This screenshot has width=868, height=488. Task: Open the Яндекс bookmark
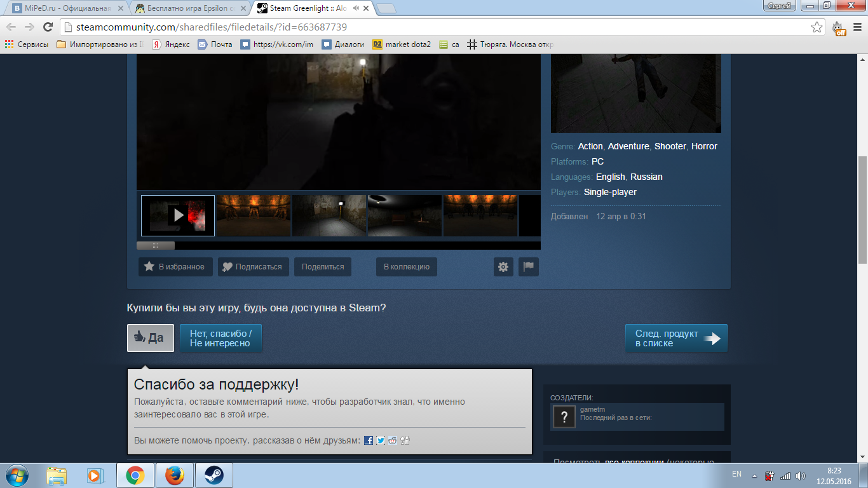point(170,44)
